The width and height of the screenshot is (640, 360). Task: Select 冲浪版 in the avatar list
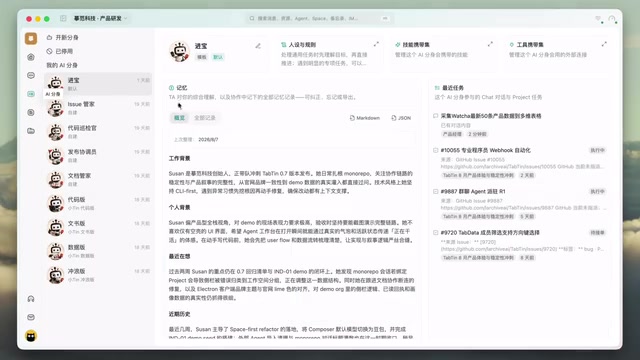coord(98,275)
